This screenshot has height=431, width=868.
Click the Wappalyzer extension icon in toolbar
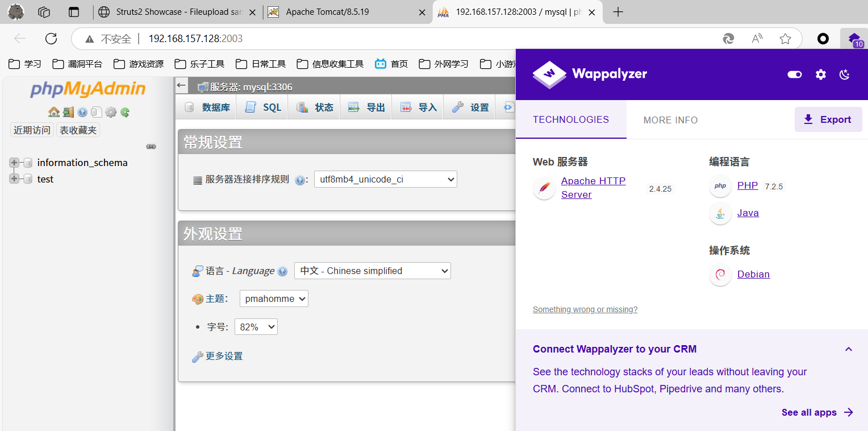tap(854, 39)
